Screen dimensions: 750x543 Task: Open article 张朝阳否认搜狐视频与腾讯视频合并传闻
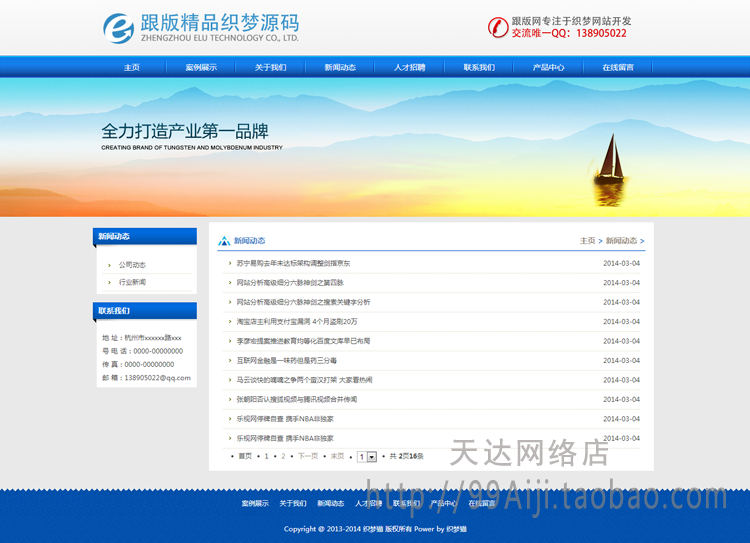click(297, 399)
